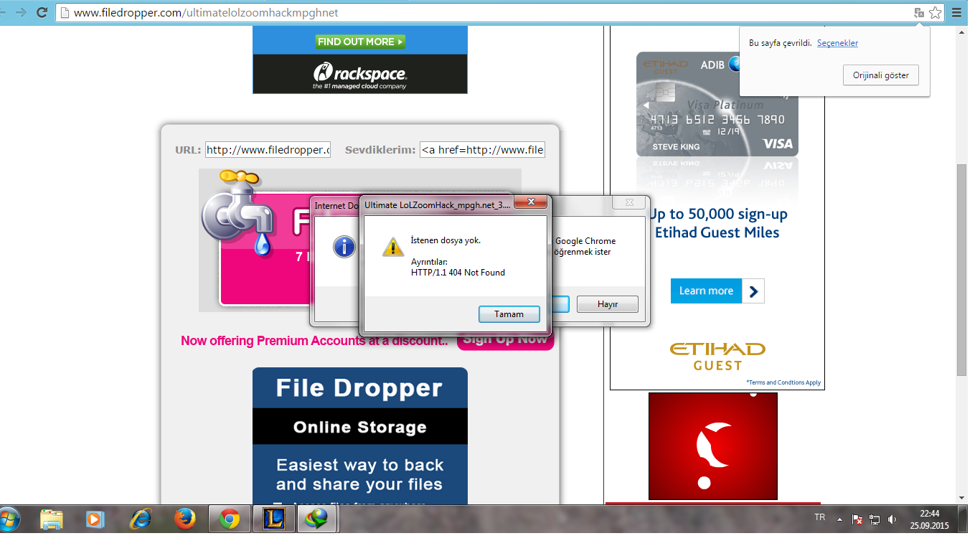Click the page vertical scrollbar thumb

coord(962,270)
